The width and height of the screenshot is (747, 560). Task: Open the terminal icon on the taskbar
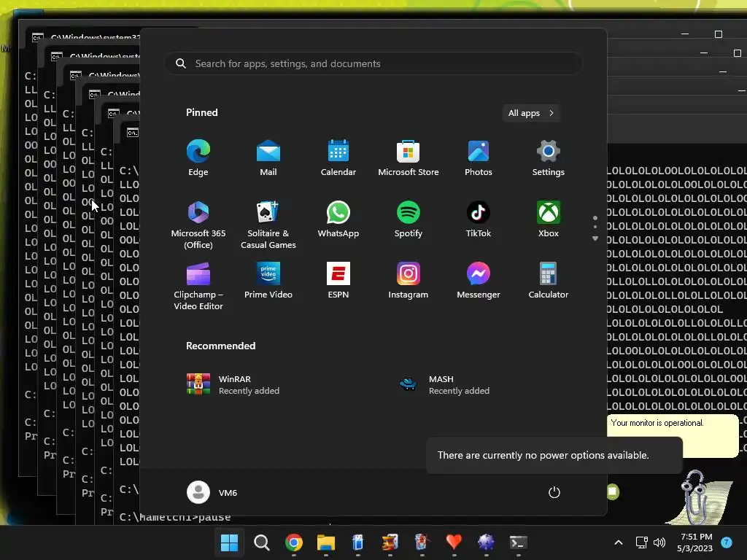519,542
